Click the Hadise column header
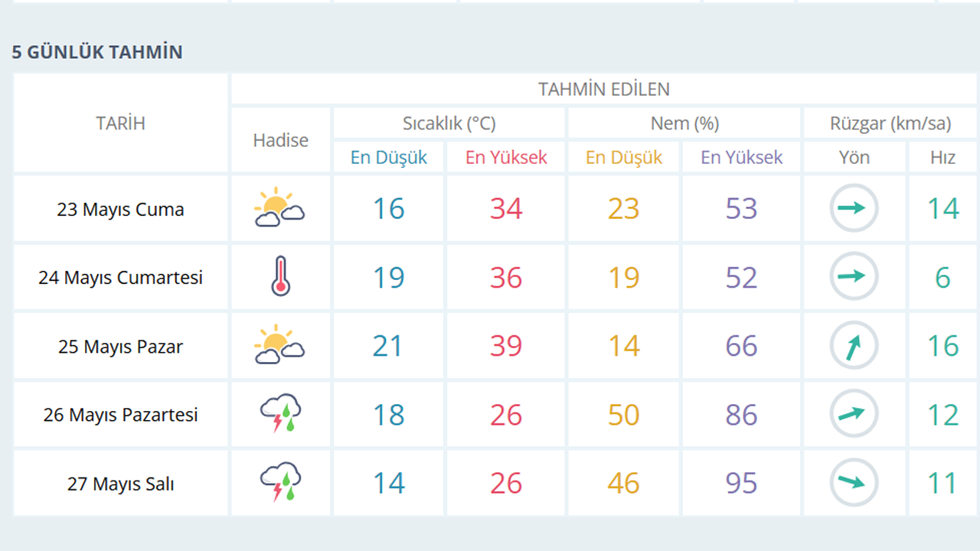Viewport: 980px width, 551px height. coord(281,140)
